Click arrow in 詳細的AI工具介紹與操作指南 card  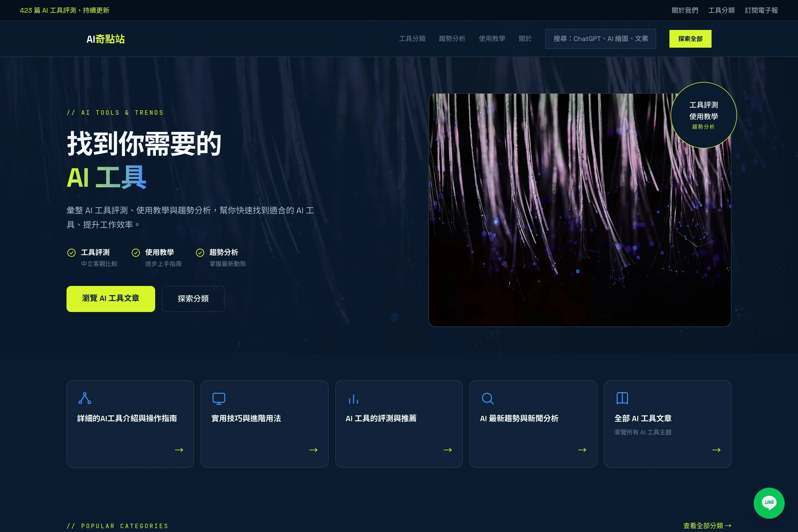click(179, 450)
